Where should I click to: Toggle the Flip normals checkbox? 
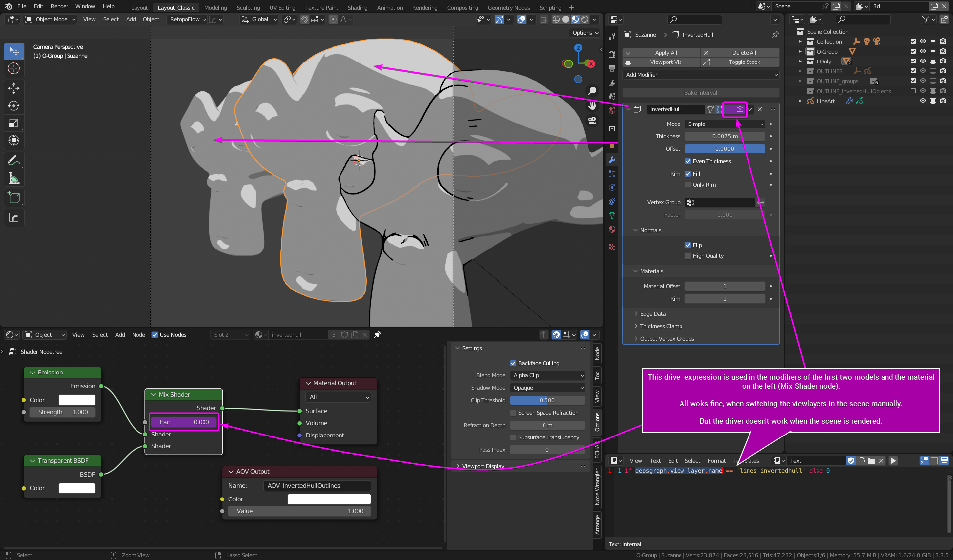click(688, 245)
